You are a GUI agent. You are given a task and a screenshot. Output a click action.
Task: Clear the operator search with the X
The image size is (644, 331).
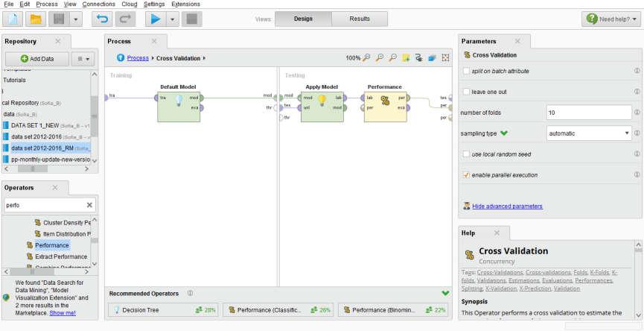pos(89,205)
